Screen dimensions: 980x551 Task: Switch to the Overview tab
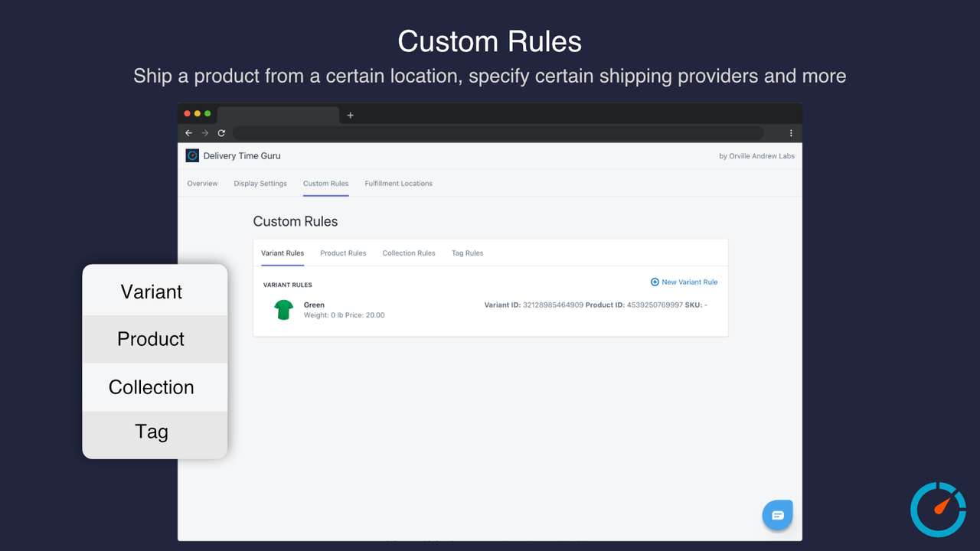pos(202,184)
